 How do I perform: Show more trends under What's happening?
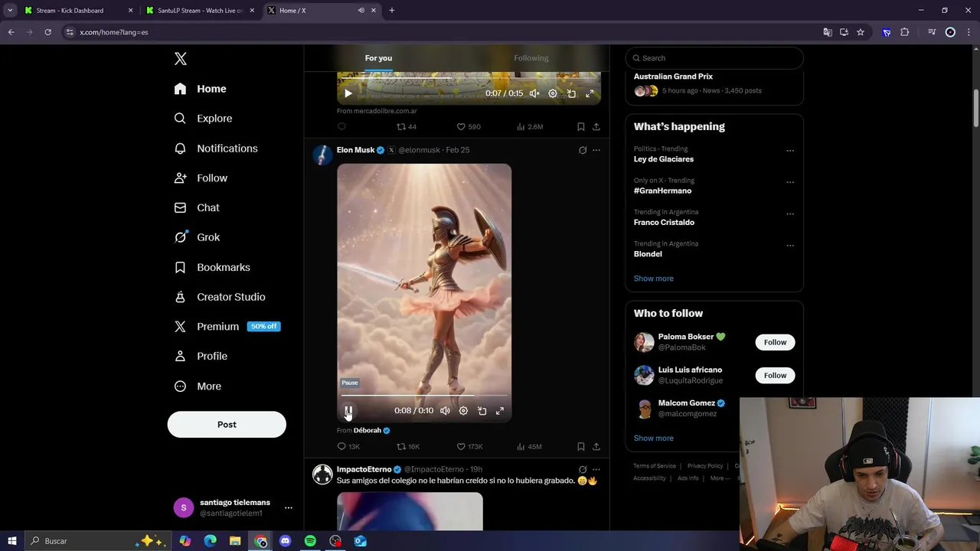pos(654,279)
